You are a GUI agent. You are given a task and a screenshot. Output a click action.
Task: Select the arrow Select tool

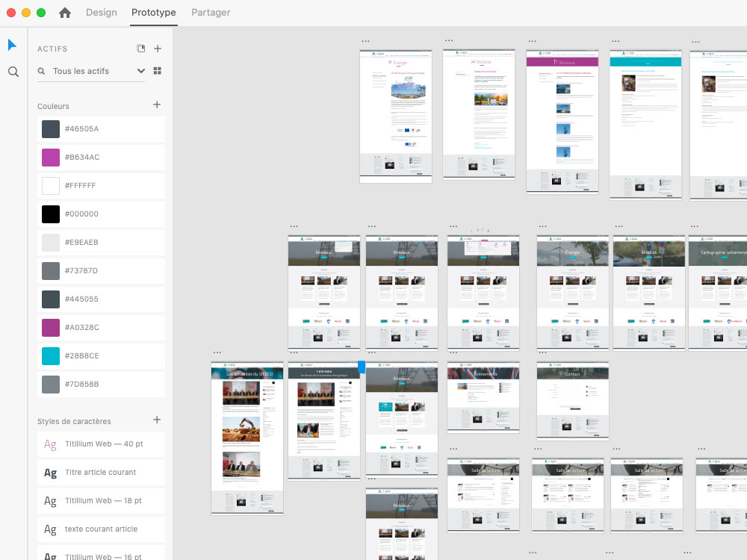tap(12, 45)
